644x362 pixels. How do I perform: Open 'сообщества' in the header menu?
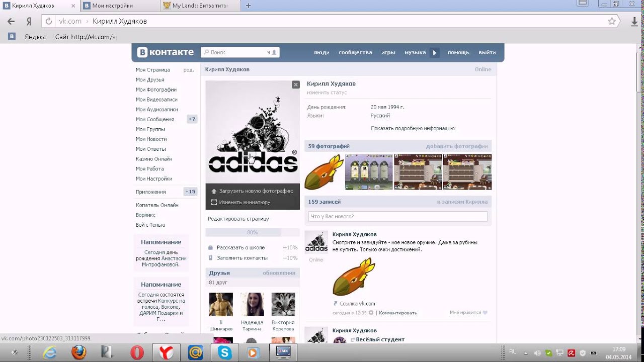pyautogui.click(x=355, y=52)
